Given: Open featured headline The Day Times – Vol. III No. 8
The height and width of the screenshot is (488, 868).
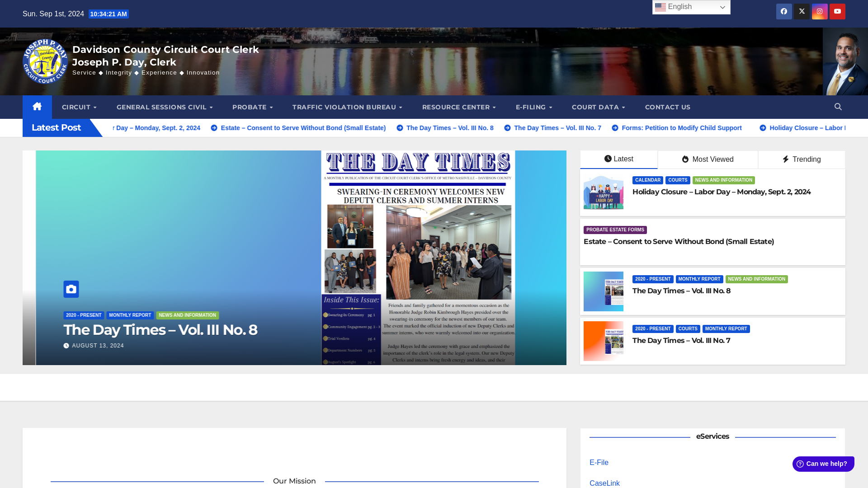Looking at the screenshot, I should point(160,330).
